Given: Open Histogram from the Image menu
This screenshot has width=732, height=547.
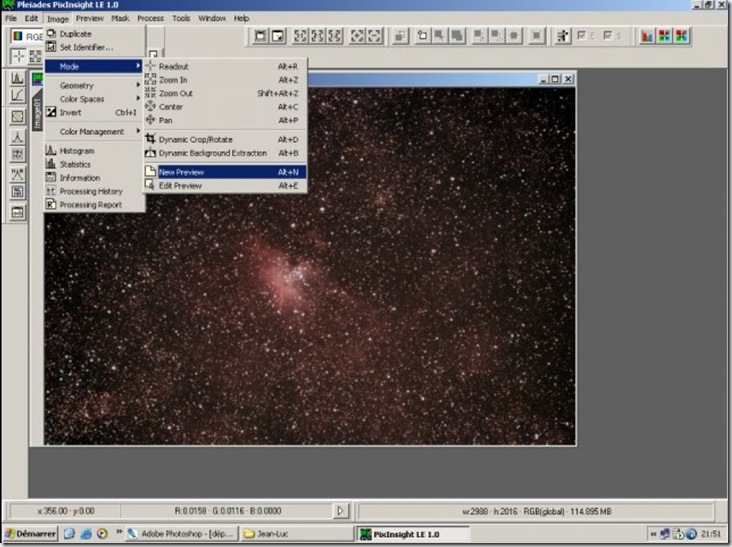Looking at the screenshot, I should coord(95,151).
